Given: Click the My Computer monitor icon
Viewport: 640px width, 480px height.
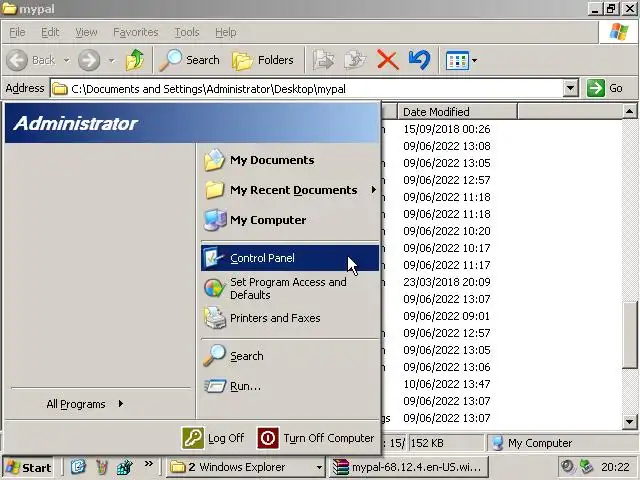Looking at the screenshot, I should pyautogui.click(x=215, y=220).
